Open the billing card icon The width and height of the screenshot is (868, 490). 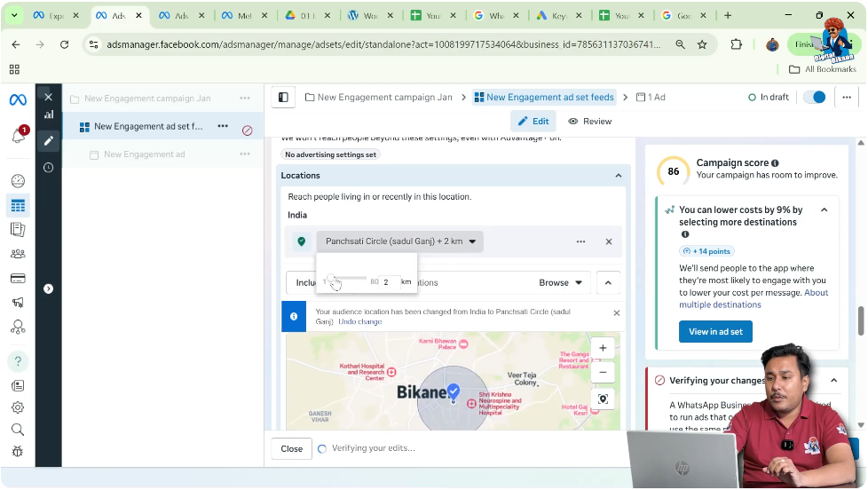coord(18,278)
